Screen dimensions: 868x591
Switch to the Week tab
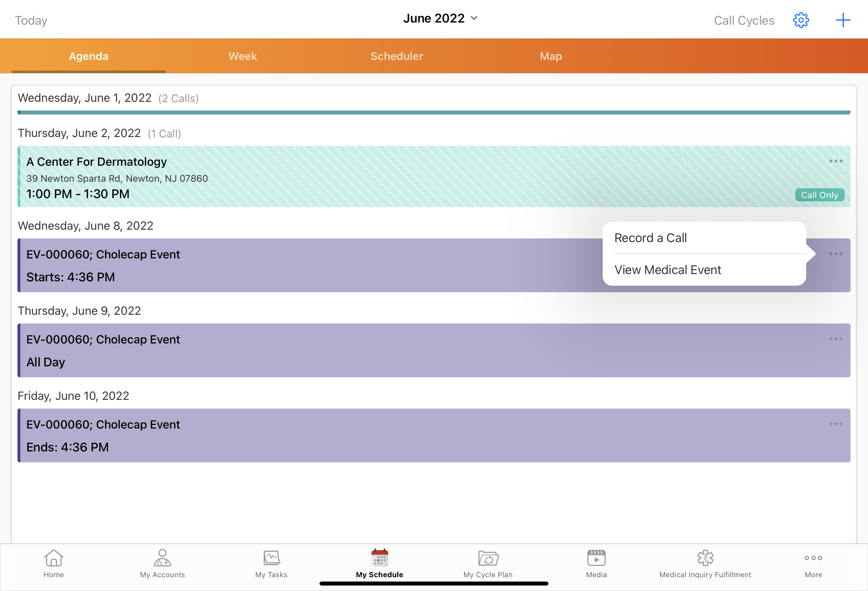click(242, 56)
